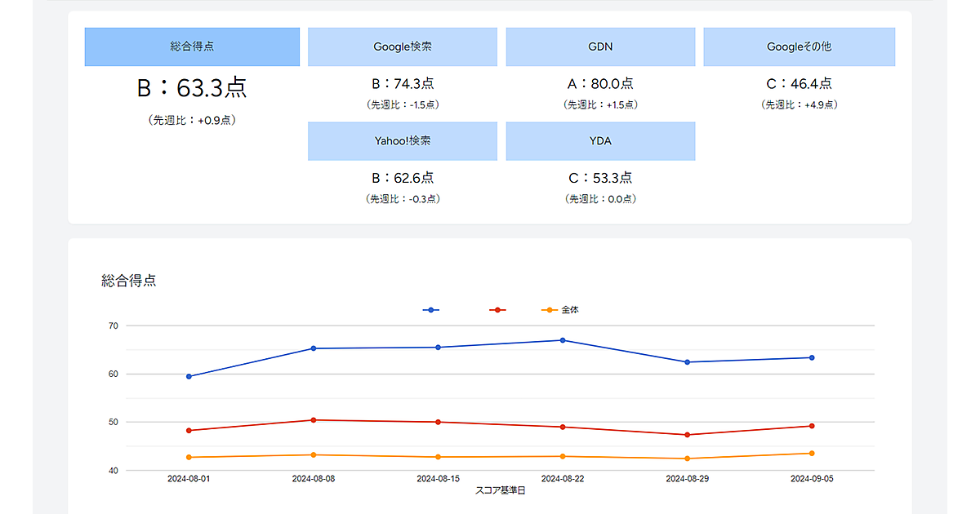Viewport: 980px width, 514px height.
Task: Toggle the red series legend marker
Action: tap(497, 310)
